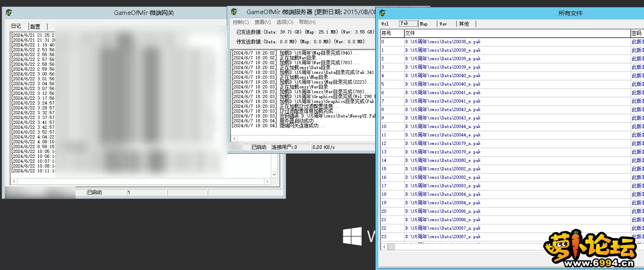Select gateway log entry 2024/6/22 1:10:40
Viewport: 644px width, 270px height.
pos(33,45)
